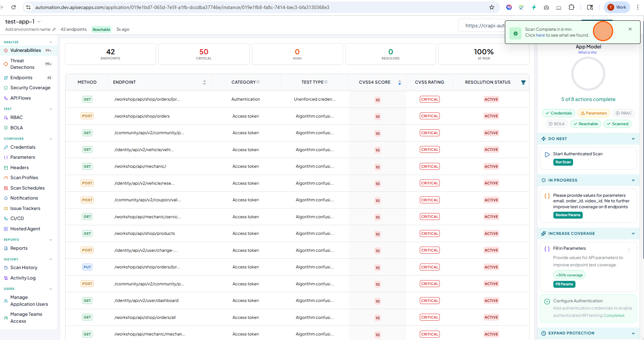Click the Fill Params button
644x340 pixels.
[564, 284]
